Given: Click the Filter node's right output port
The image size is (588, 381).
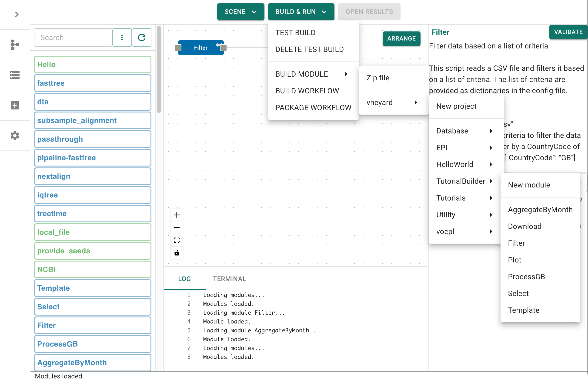Looking at the screenshot, I should pyautogui.click(x=223, y=48).
